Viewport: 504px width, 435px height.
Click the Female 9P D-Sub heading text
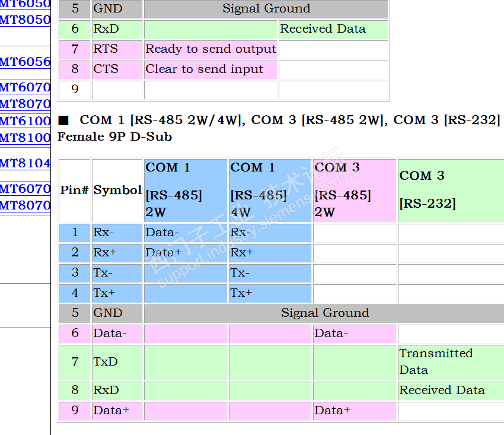tap(114, 136)
